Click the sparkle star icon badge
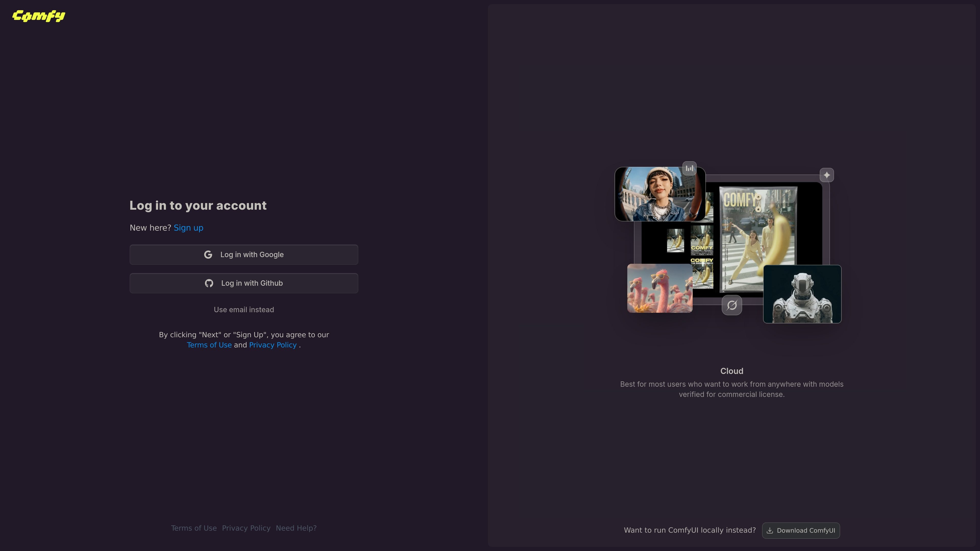The width and height of the screenshot is (980, 551). [x=827, y=175]
